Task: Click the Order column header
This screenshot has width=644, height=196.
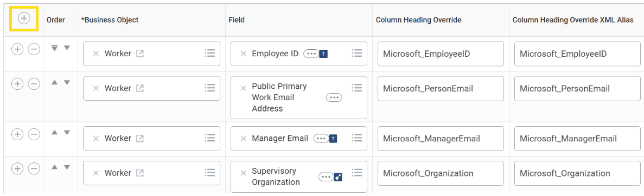Action: point(56,19)
